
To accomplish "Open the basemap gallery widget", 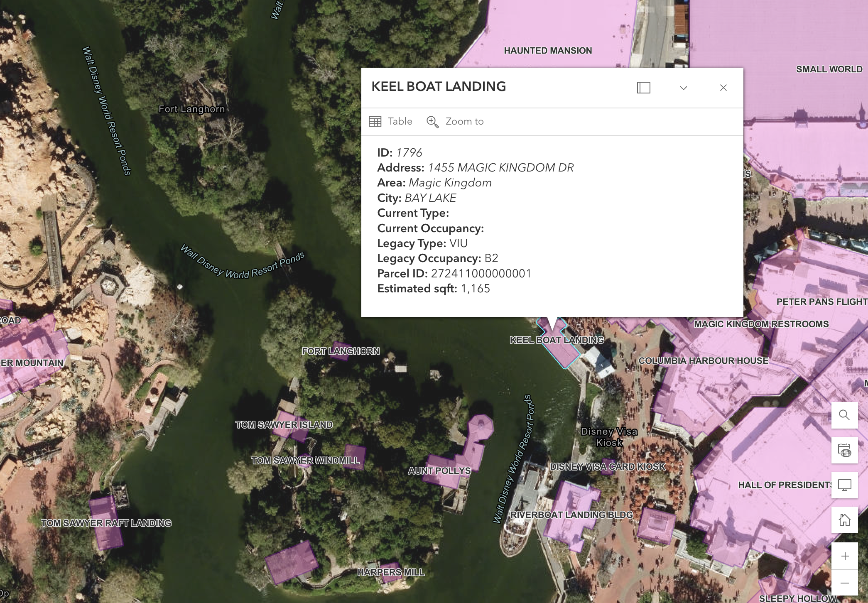I will 844,450.
